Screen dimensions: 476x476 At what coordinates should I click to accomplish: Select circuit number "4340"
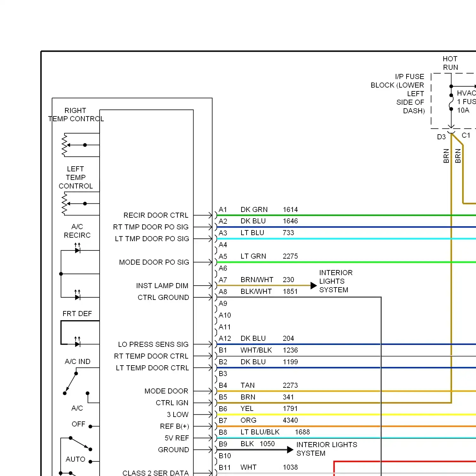(x=290, y=420)
